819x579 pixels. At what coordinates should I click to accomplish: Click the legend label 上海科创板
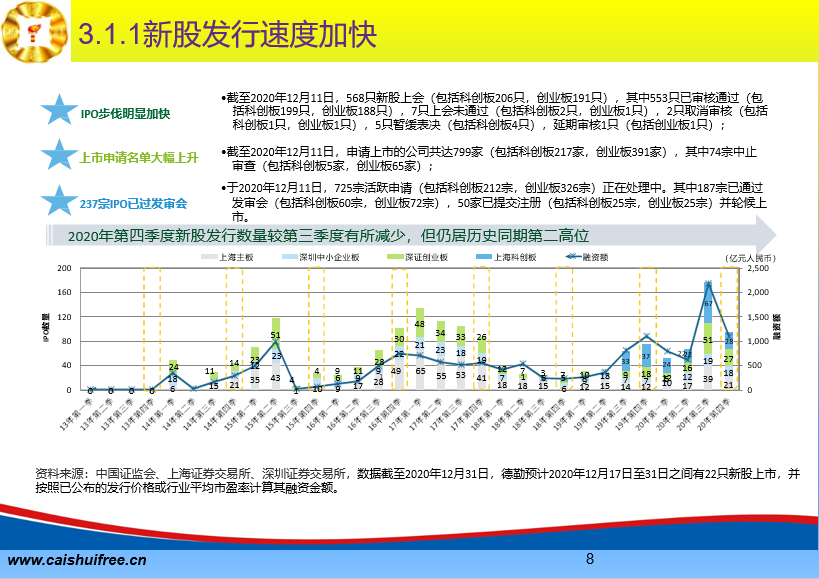515,257
